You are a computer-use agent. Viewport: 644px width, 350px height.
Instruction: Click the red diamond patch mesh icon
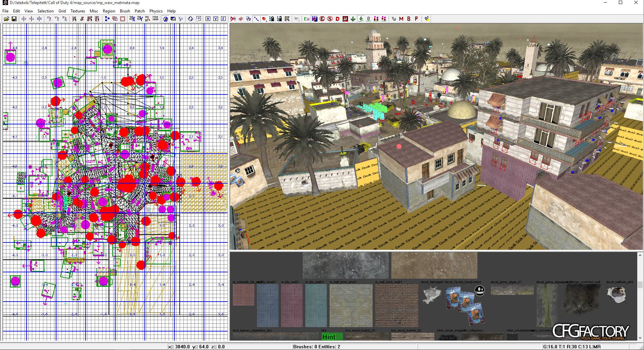pyautogui.click(x=241, y=19)
